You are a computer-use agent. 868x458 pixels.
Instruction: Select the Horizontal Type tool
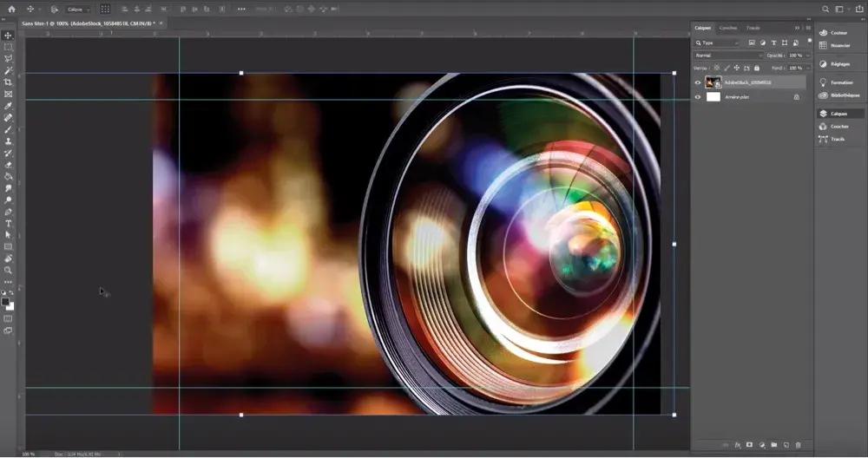tap(8, 224)
